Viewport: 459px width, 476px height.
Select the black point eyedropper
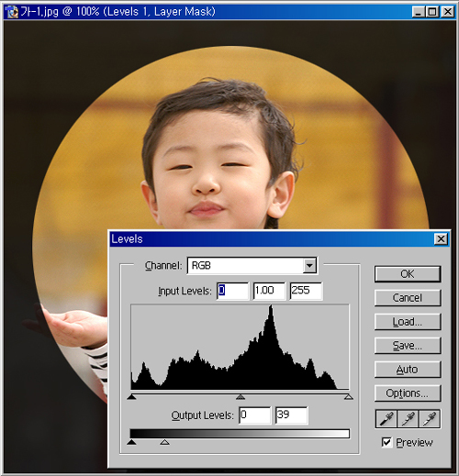386,418
